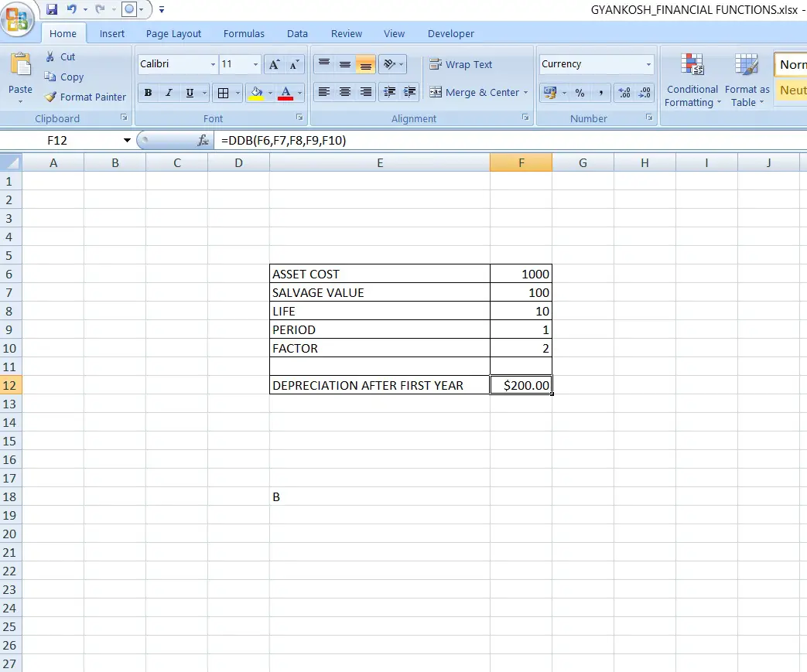Switch to the Data tab
The image size is (807, 672).
click(297, 33)
